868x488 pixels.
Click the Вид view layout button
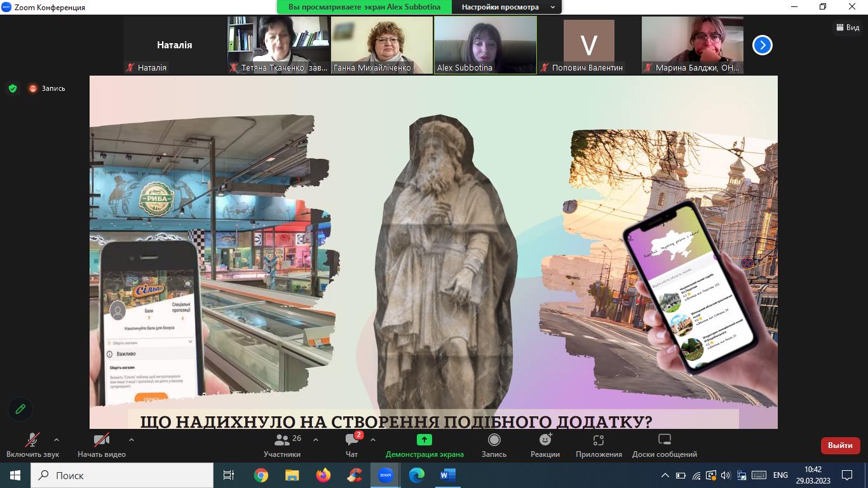click(848, 27)
